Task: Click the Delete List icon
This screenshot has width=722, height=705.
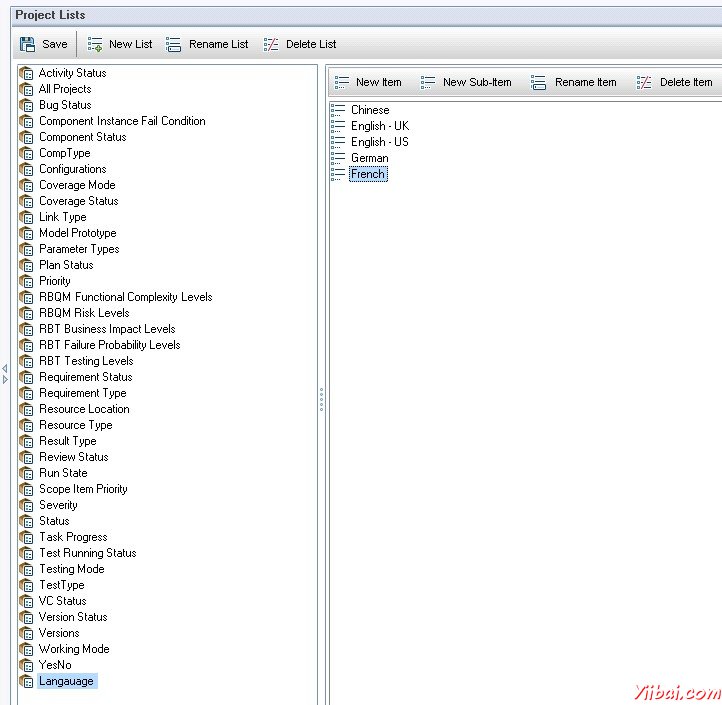Action: click(271, 44)
